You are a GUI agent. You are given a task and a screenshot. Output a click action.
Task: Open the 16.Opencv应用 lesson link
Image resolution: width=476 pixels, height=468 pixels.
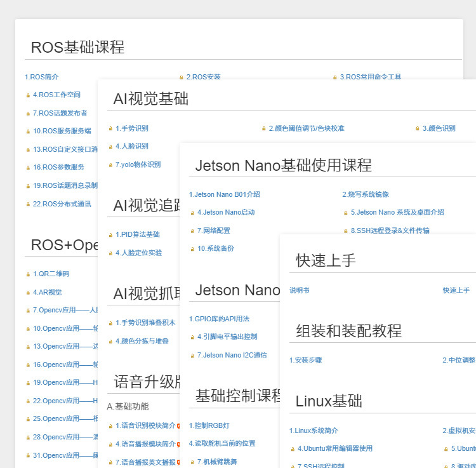click(x=65, y=364)
